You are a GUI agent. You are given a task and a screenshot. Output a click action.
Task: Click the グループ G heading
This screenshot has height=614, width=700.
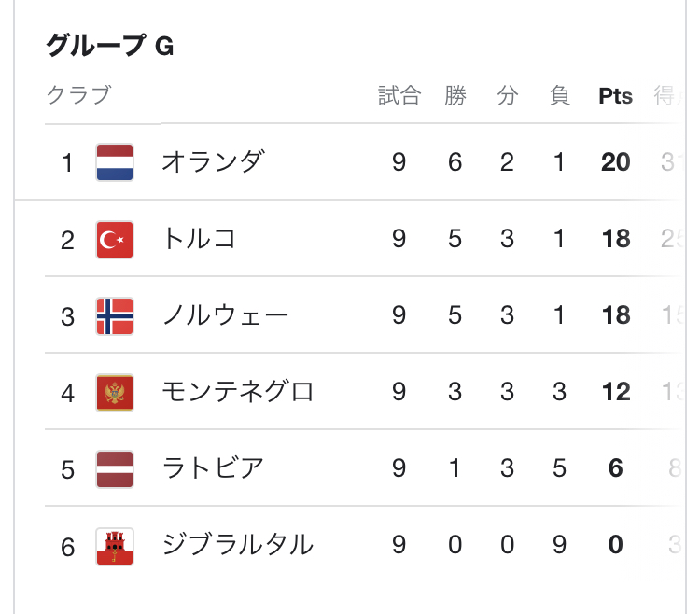click(x=110, y=46)
